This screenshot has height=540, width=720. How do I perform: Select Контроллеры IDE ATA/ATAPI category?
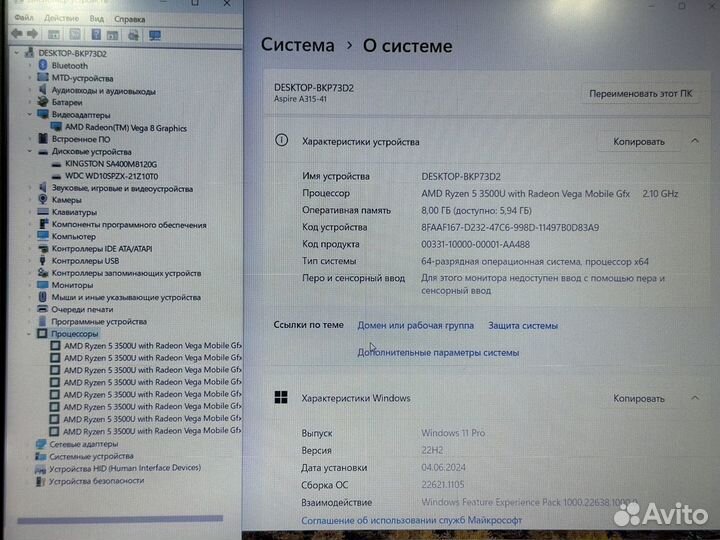[x=102, y=248]
